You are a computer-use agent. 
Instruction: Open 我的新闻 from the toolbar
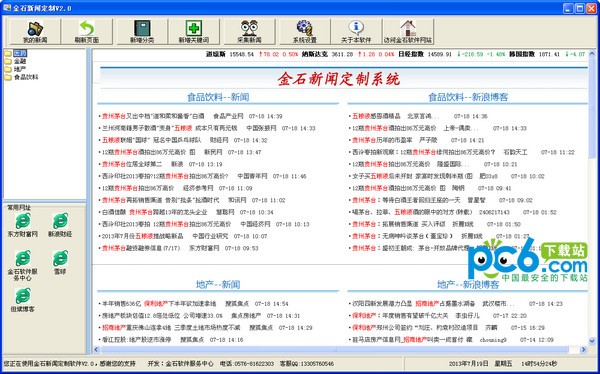pos(35,31)
